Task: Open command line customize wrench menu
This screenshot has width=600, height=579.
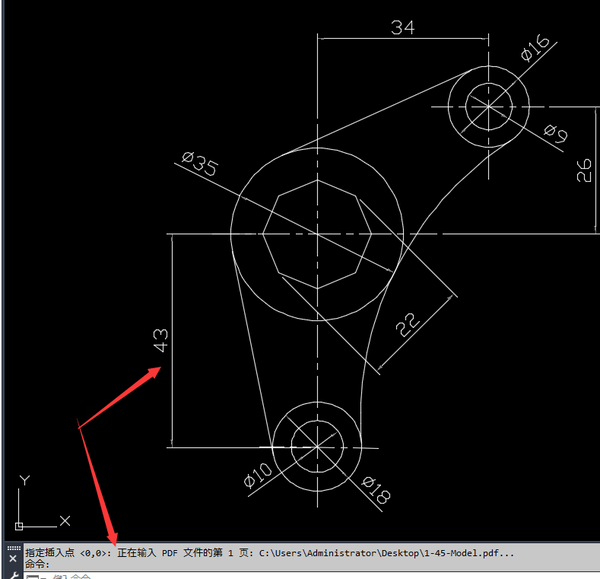Action: [13, 575]
